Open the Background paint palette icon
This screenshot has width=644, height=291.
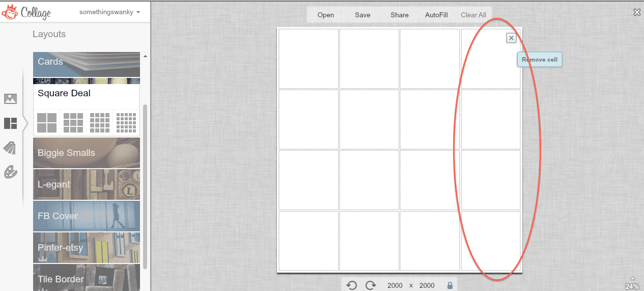point(10,172)
